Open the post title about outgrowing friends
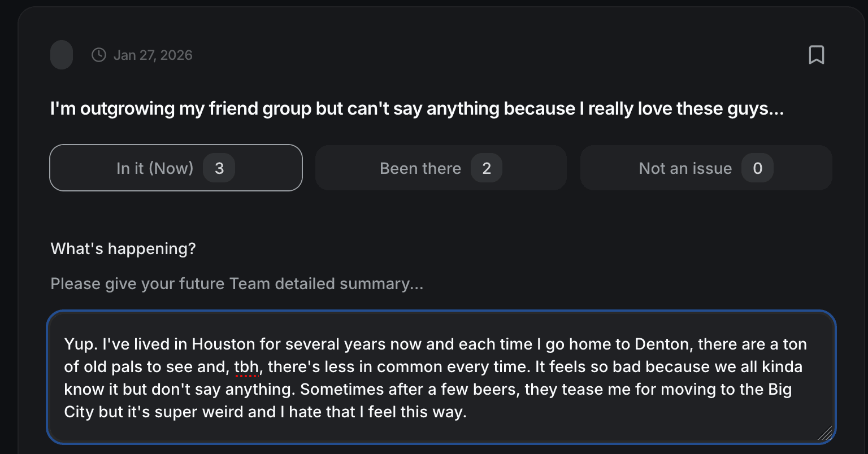 coord(416,108)
